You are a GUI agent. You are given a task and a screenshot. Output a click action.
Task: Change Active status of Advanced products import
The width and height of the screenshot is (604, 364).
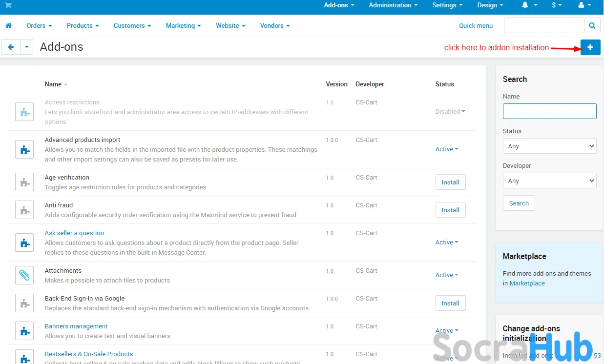point(446,149)
